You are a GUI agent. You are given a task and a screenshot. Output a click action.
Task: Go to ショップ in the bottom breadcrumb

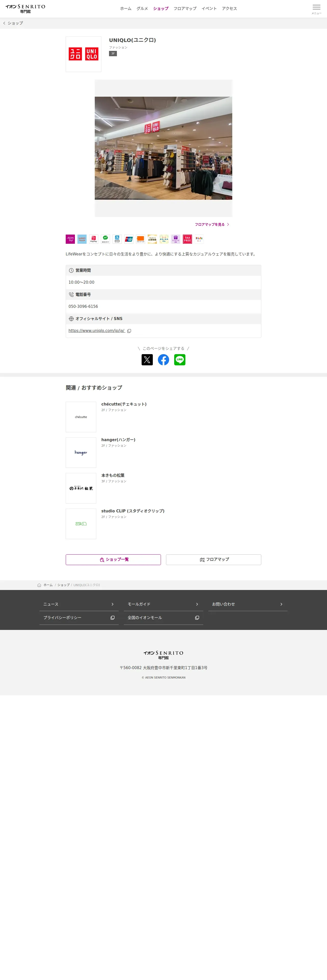[x=64, y=585]
